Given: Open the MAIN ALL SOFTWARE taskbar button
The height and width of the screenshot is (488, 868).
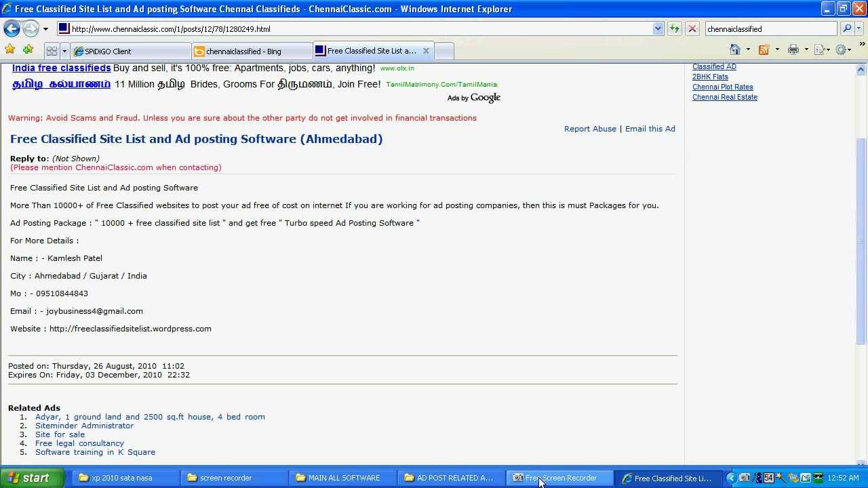Looking at the screenshot, I should (x=342, y=478).
